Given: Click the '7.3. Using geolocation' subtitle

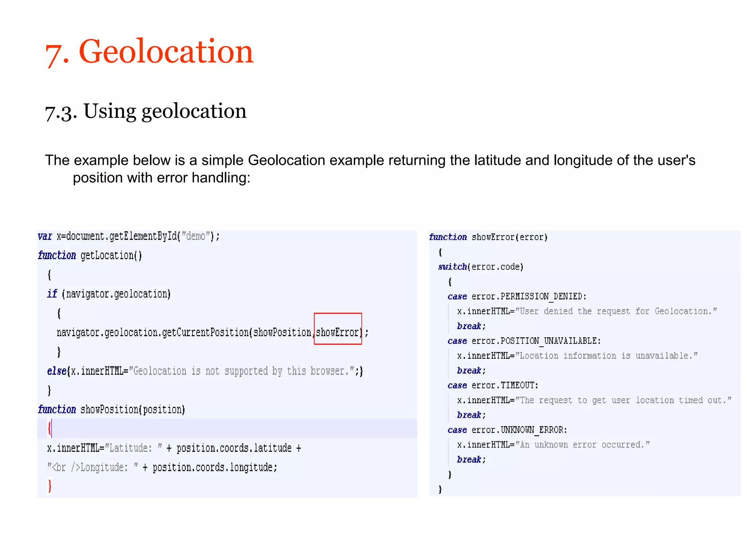Looking at the screenshot, I should [x=146, y=111].
